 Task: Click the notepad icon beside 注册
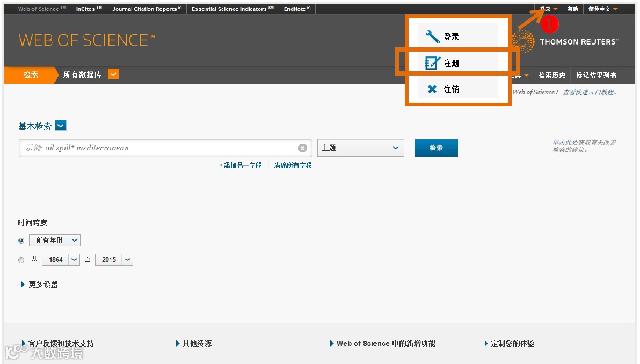(432, 63)
